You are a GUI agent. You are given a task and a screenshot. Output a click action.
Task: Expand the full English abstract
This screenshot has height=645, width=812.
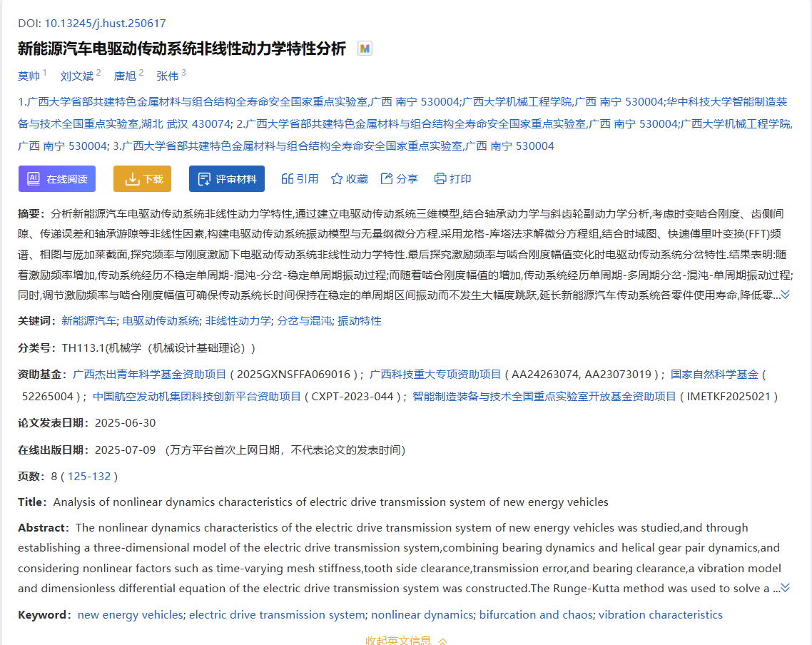click(785, 588)
